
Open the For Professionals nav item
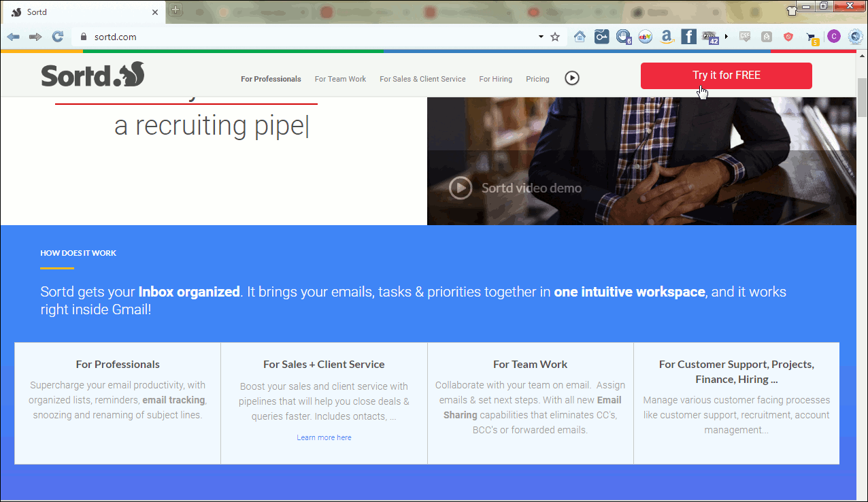(271, 79)
